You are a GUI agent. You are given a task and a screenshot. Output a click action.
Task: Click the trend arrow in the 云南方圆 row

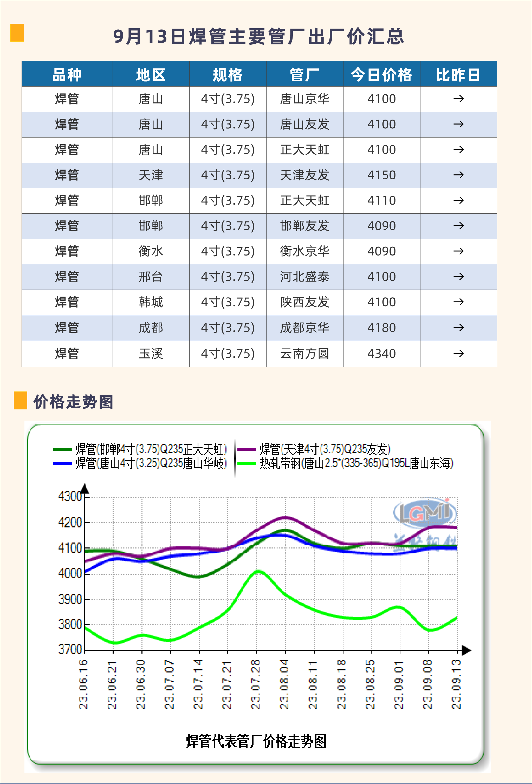[458, 354]
